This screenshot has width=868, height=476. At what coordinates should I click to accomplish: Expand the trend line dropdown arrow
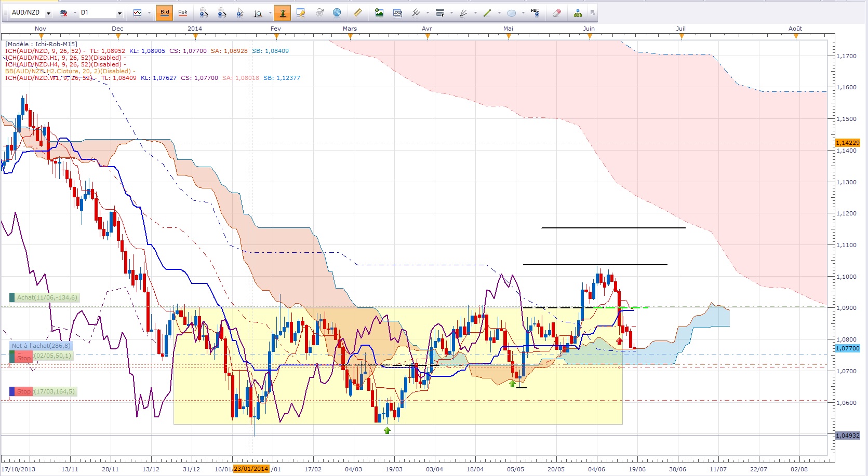pos(499,12)
